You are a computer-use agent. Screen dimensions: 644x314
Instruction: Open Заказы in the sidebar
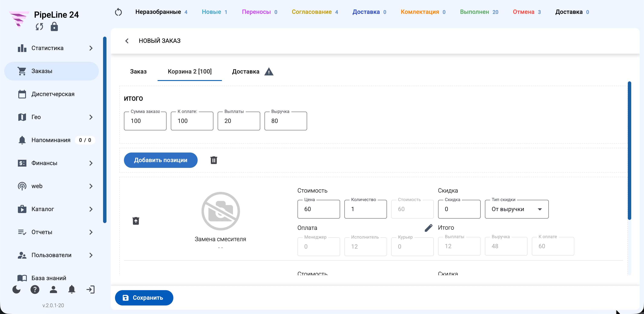click(52, 71)
